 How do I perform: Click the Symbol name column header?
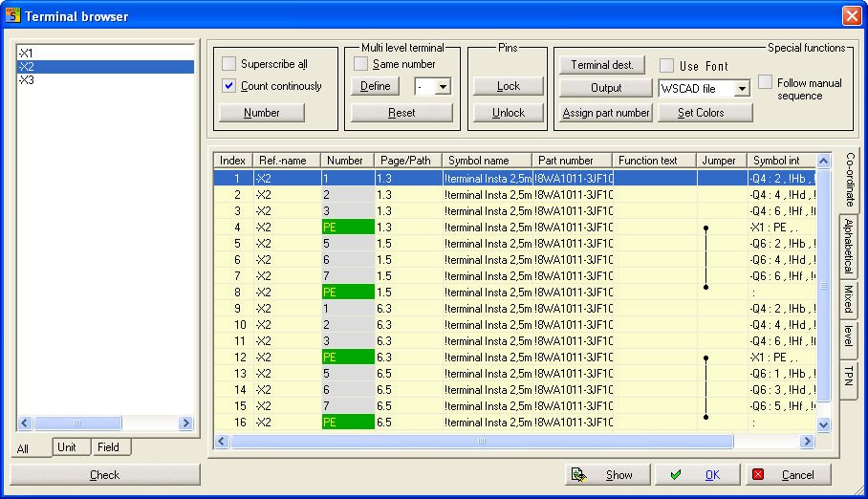click(x=487, y=160)
